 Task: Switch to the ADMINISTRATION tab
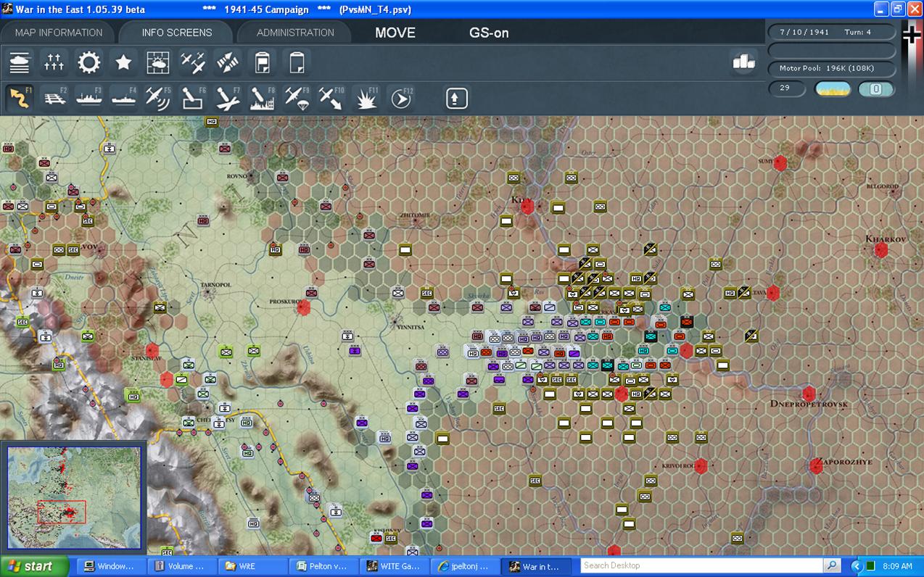295,33
